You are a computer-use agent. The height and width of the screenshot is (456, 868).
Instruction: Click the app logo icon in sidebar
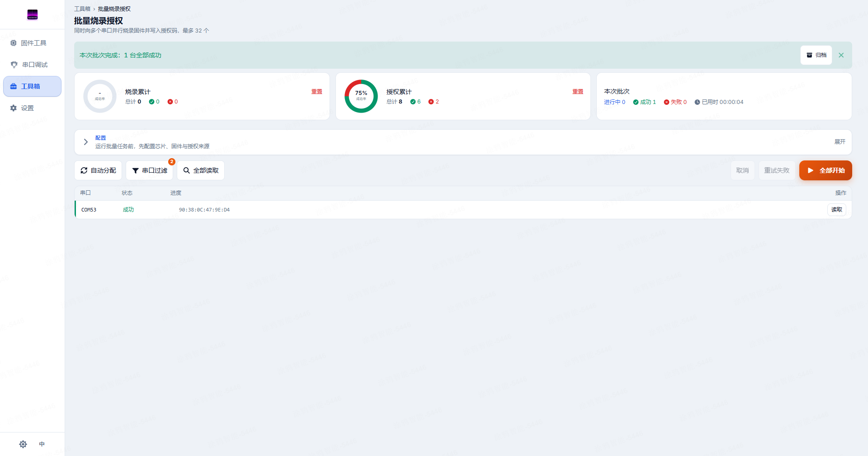tap(32, 14)
